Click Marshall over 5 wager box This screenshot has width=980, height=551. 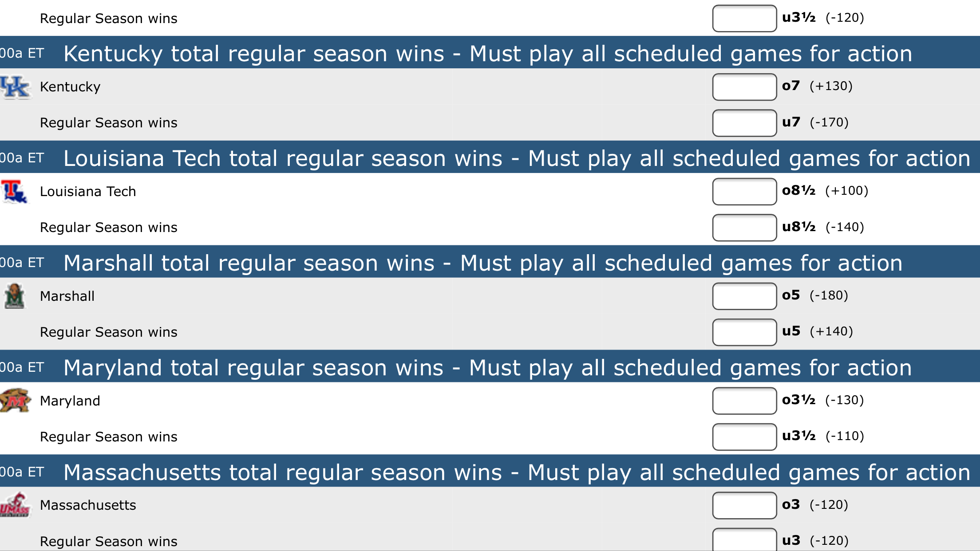click(x=744, y=296)
